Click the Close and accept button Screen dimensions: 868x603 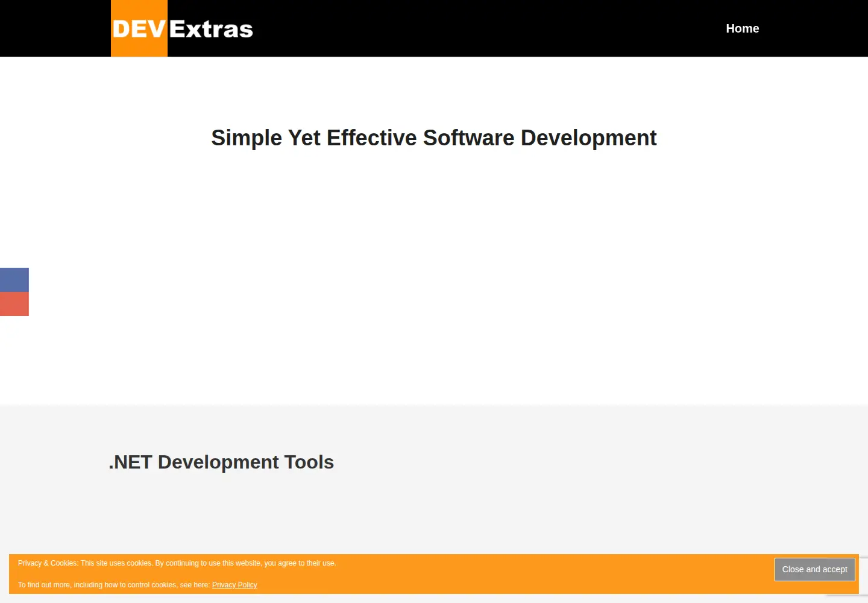(814, 569)
